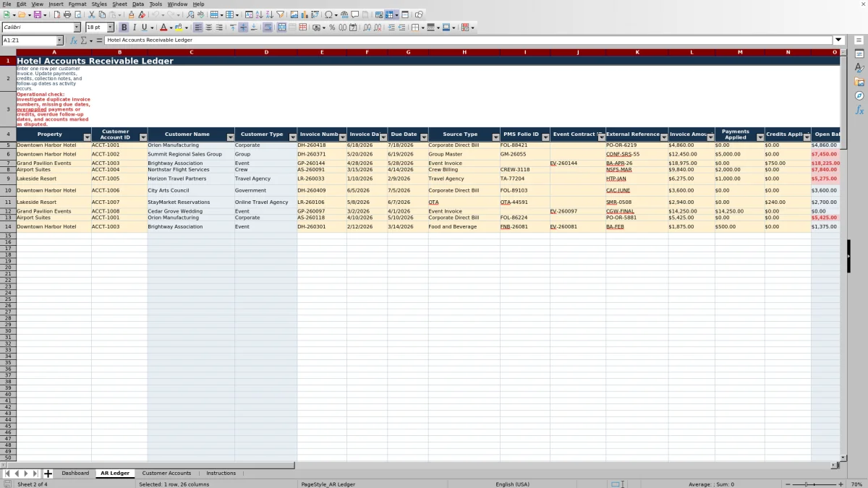Click the Copy icon

pyautogui.click(x=102, y=14)
